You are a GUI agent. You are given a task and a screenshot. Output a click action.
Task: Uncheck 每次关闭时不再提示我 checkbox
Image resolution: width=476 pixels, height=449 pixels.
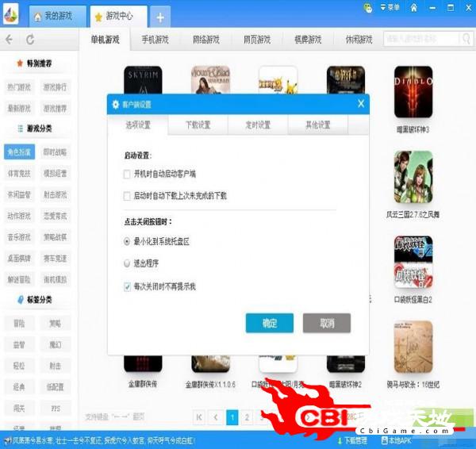click(x=127, y=286)
